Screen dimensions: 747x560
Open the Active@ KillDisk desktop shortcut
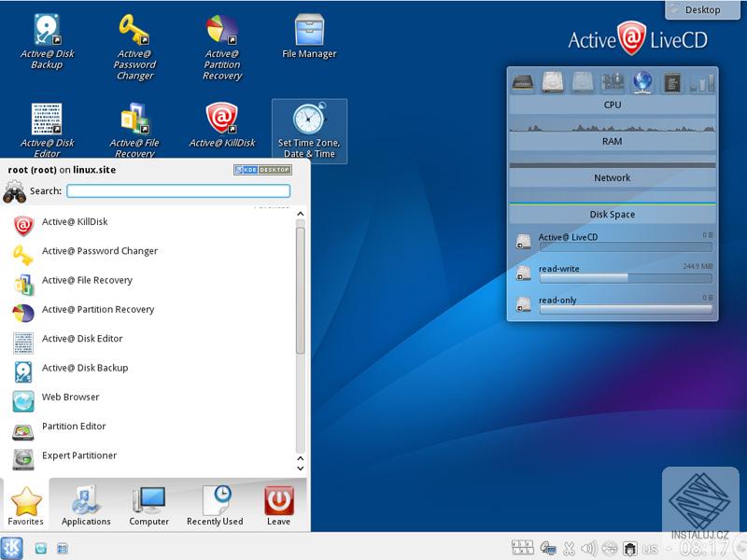coord(222,125)
